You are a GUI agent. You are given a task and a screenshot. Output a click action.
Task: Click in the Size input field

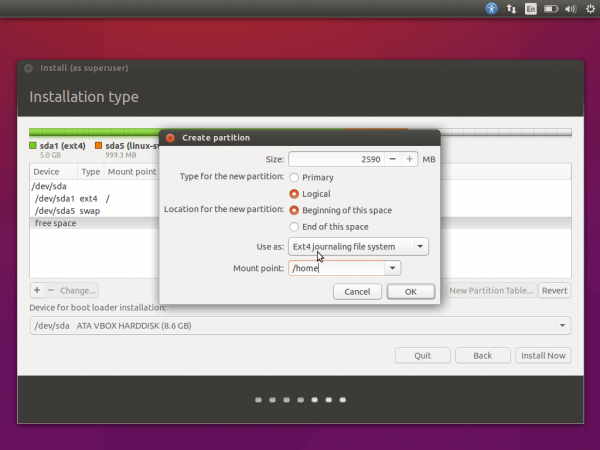(x=336, y=159)
